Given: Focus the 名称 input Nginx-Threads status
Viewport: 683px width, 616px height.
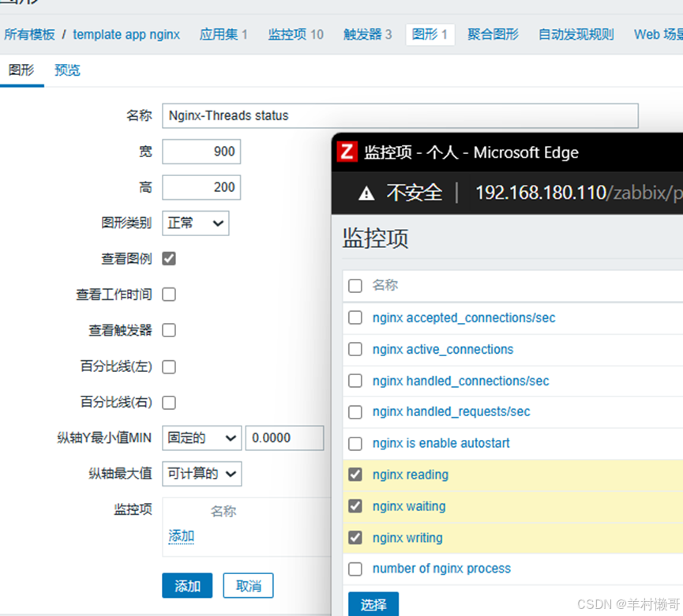Looking at the screenshot, I should [400, 116].
